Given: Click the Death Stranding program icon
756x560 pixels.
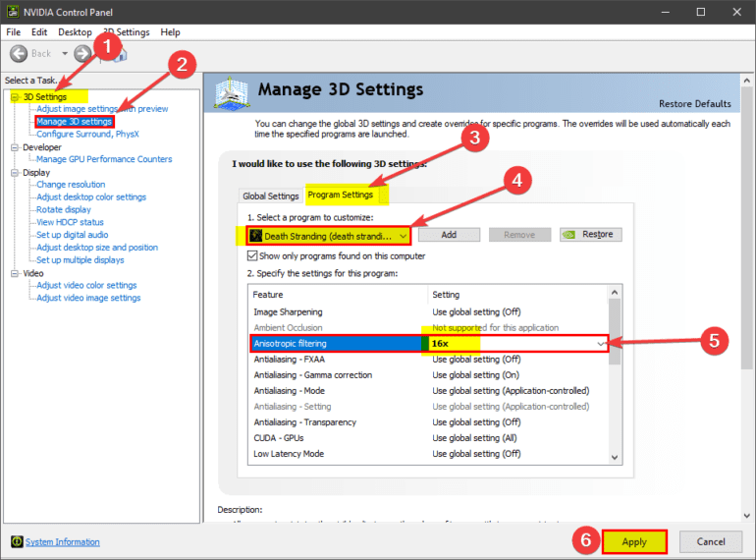Looking at the screenshot, I should pos(255,236).
